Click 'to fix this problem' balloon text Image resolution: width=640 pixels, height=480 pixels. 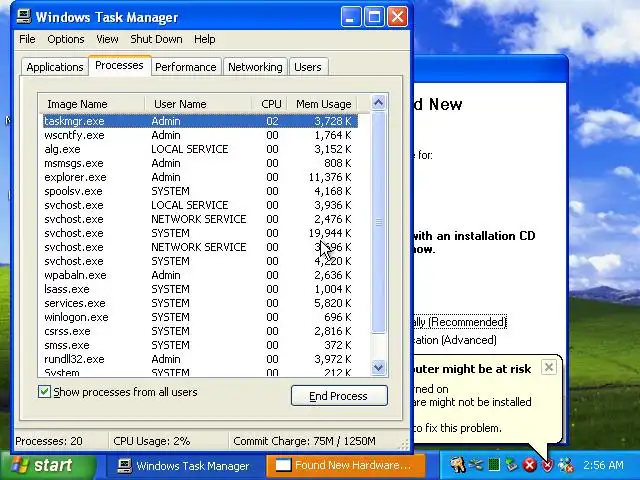[x=457, y=428]
